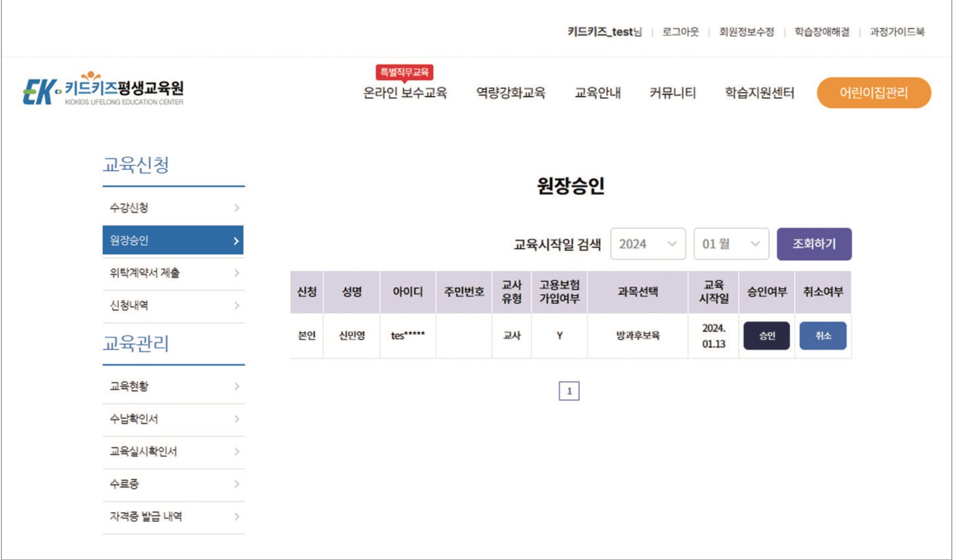This screenshot has width=955, height=560.
Task: Open 어린이집관리 management page
Action: (x=873, y=92)
